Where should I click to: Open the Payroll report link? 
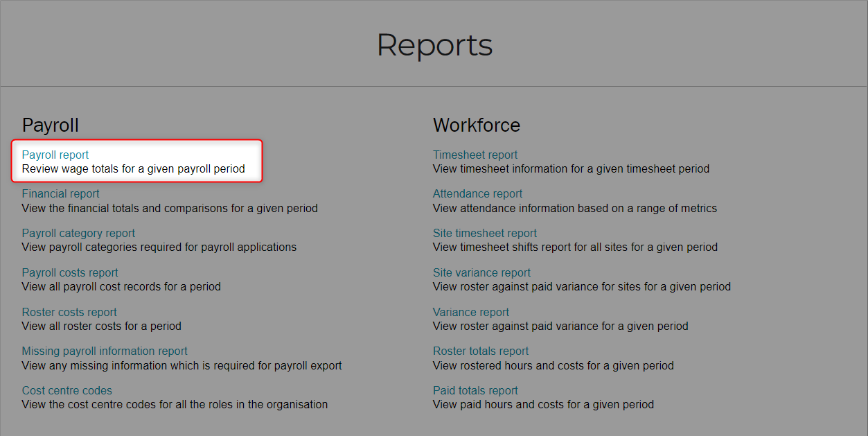tap(55, 155)
